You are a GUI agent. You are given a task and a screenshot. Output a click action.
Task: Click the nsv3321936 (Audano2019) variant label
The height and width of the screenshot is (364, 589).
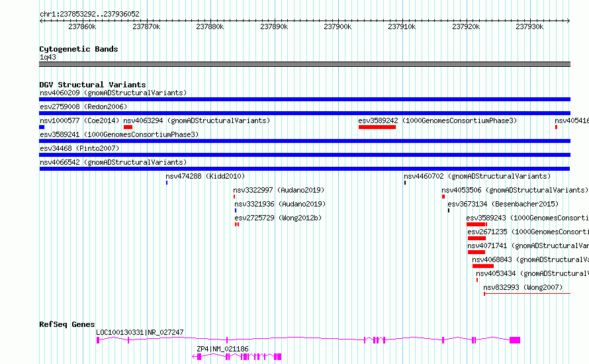(280, 204)
